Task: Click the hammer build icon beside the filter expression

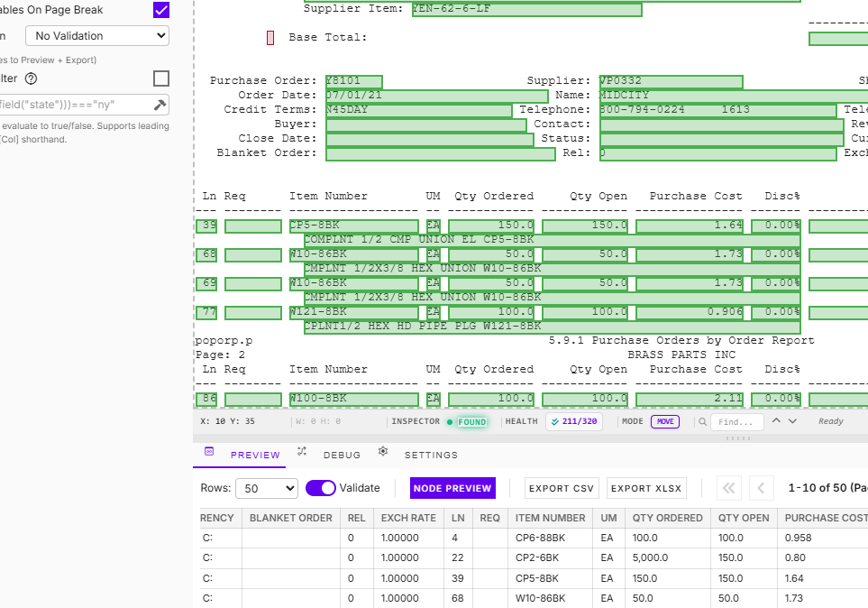Action: tap(160, 105)
